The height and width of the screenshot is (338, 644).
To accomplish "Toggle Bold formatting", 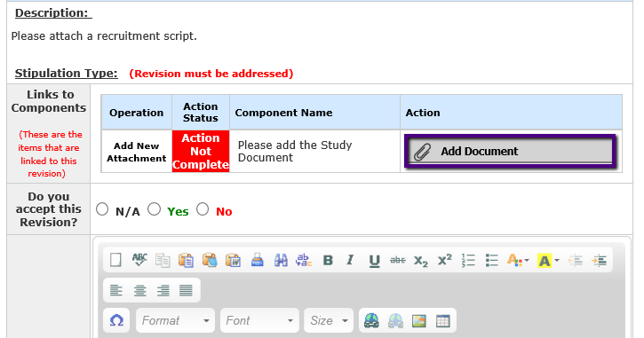I will click(328, 260).
